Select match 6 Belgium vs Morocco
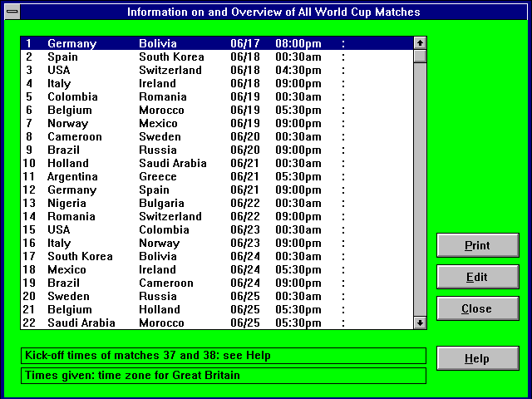Viewport: 532px width, 399px height. [x=217, y=110]
